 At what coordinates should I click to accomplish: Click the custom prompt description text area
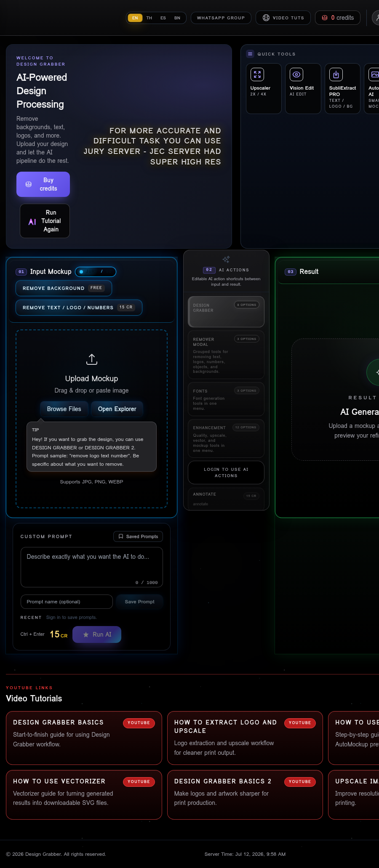(92, 567)
